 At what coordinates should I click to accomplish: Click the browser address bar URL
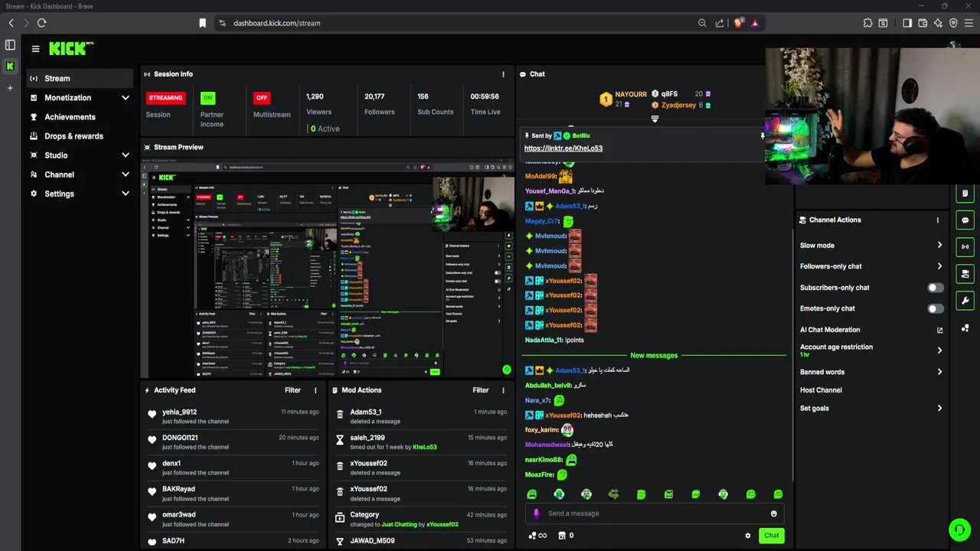click(277, 23)
